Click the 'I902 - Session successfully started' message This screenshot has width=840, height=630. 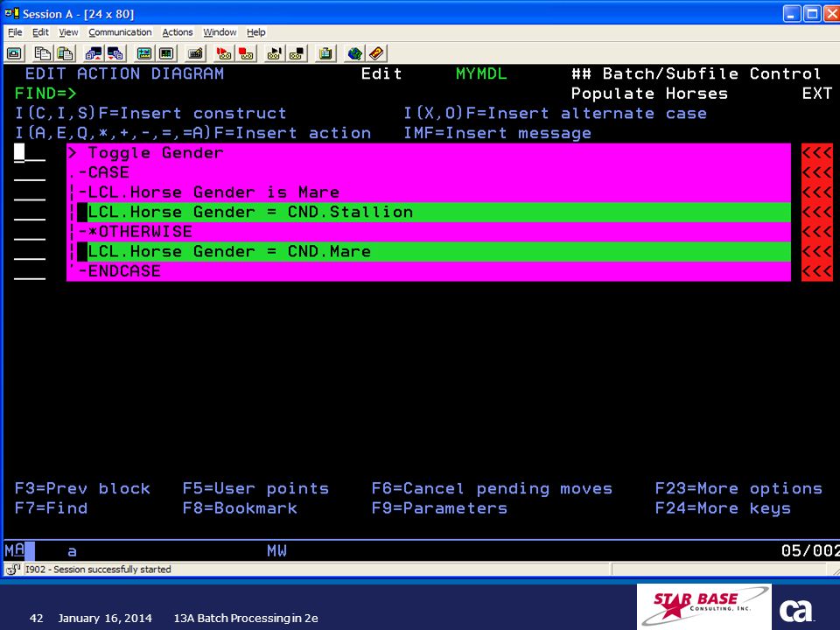pyautogui.click(x=98, y=570)
